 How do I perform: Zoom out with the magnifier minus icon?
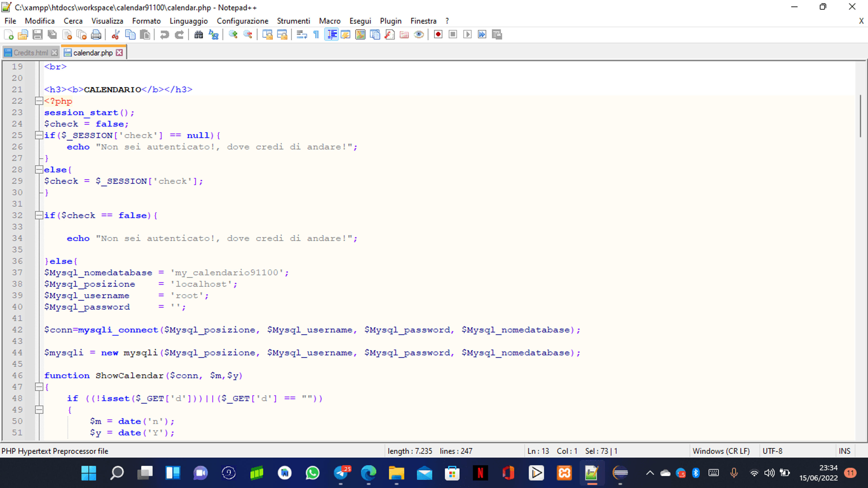click(248, 34)
